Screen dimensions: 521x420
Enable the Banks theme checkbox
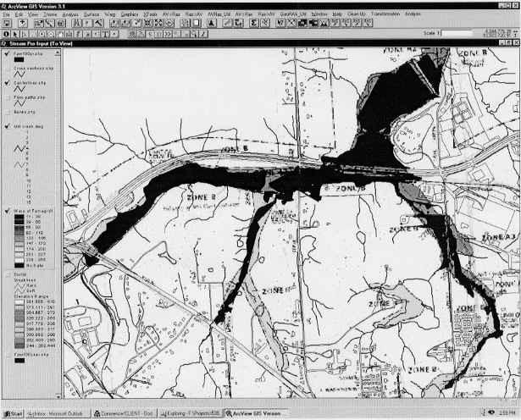coord(7,110)
